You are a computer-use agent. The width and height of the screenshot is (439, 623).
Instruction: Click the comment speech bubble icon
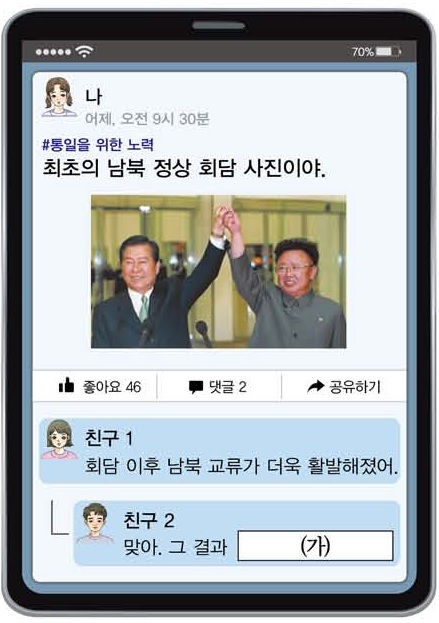196,387
